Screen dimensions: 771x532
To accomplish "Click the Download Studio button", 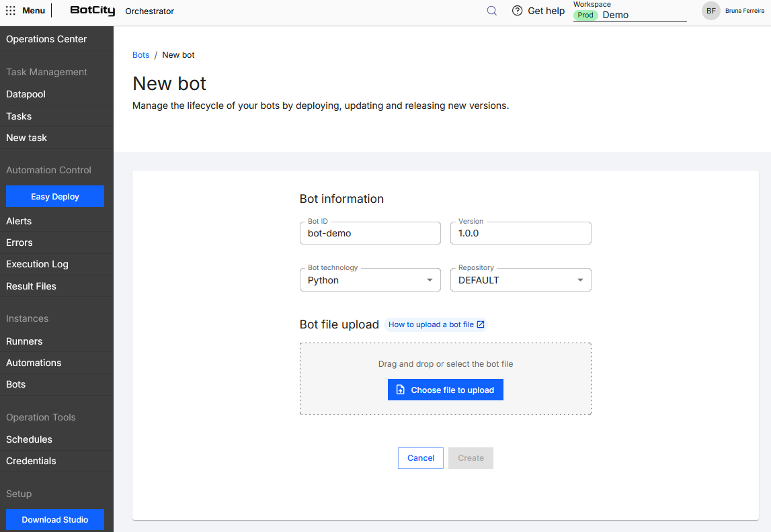I will tap(55, 519).
